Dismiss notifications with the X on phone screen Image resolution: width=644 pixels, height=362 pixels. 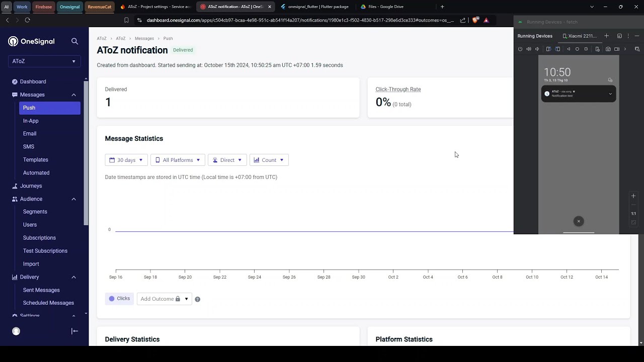(x=579, y=221)
